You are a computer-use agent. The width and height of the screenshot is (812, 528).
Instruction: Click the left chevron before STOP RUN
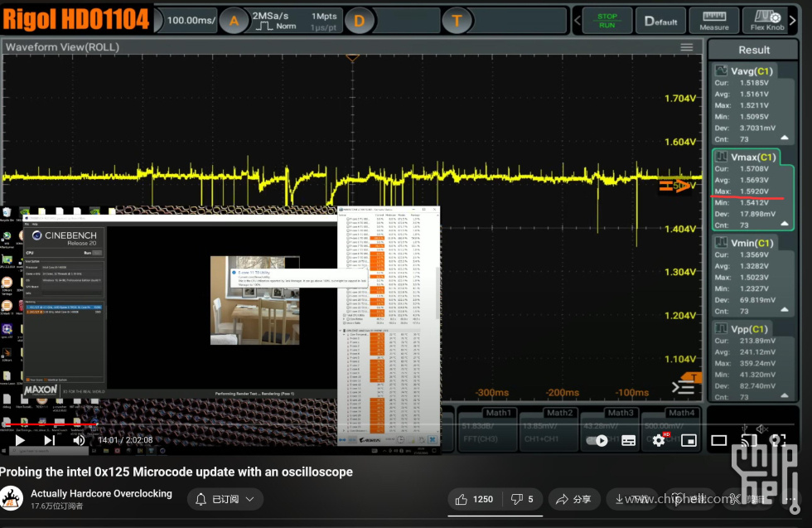(578, 21)
